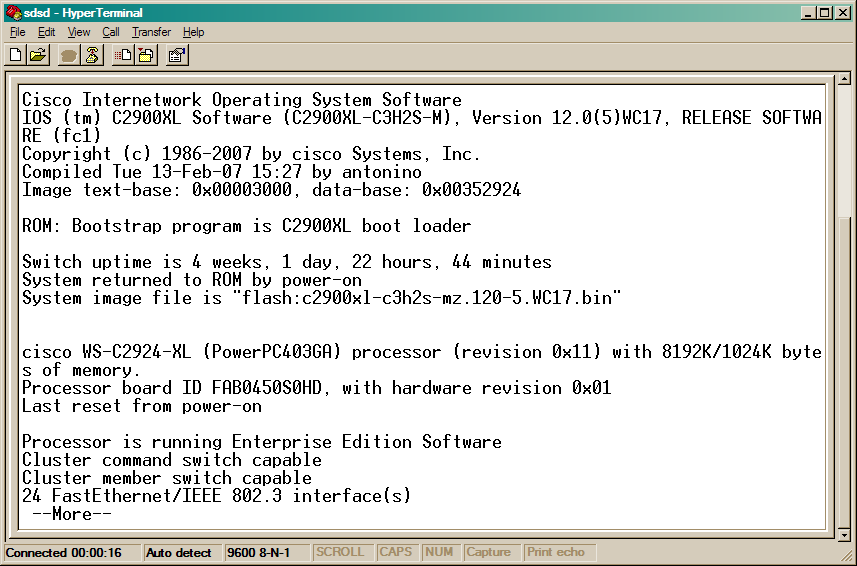Click the "Cluster command switch capable" line
The image size is (857, 566).
coord(172,460)
